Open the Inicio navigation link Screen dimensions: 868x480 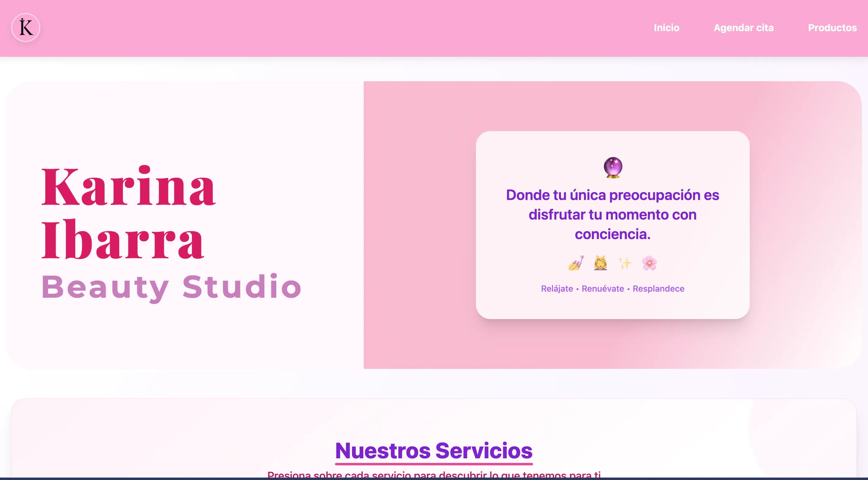pyautogui.click(x=666, y=27)
